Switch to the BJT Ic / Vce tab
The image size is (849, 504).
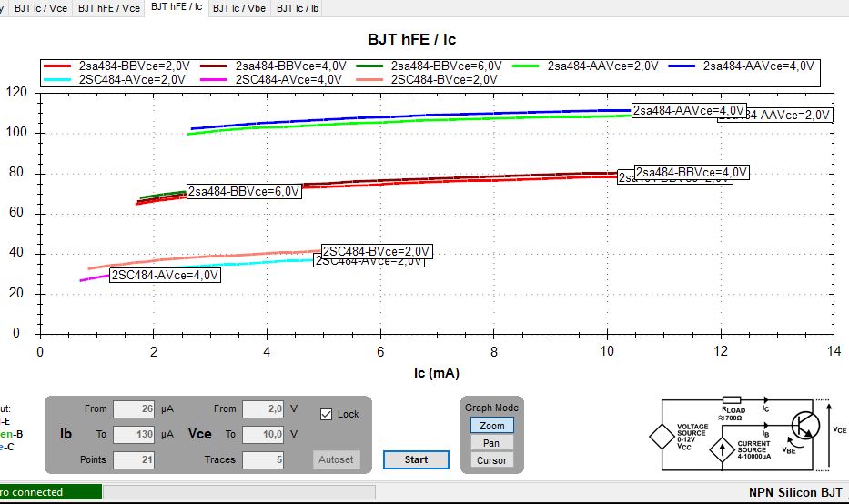pos(41,8)
